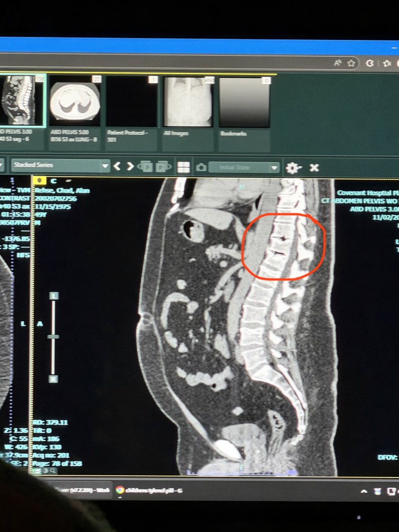Click the vertical image scroll slider handle
This screenshot has height=532, width=399.
(53, 337)
